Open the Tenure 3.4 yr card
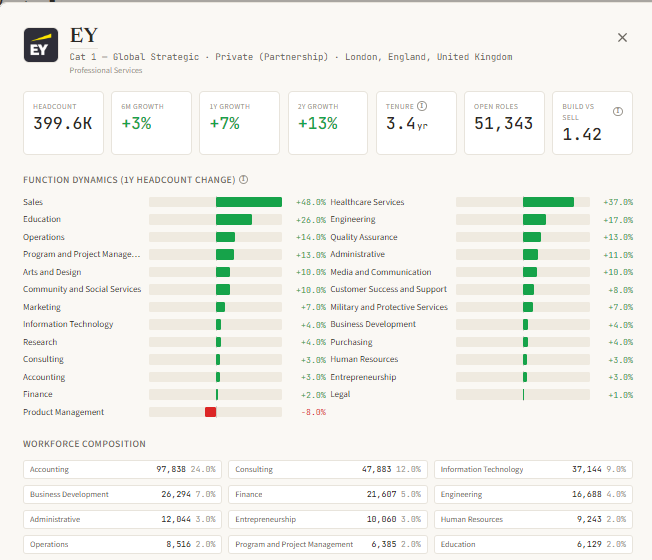 pyautogui.click(x=416, y=123)
